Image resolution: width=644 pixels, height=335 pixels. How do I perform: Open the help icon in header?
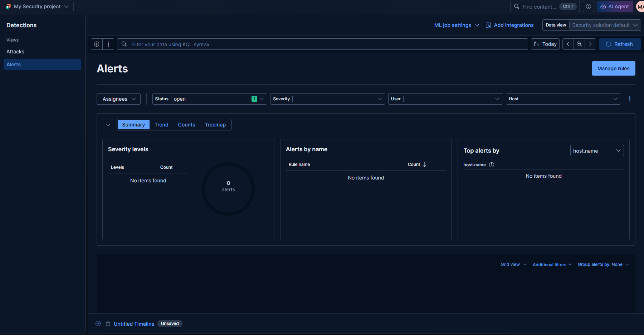click(x=589, y=6)
